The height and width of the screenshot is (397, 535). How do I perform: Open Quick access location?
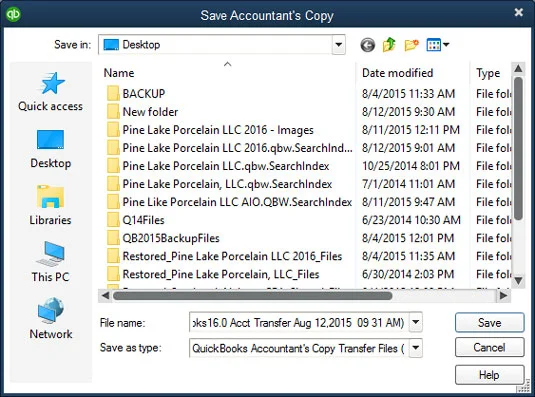[50, 92]
